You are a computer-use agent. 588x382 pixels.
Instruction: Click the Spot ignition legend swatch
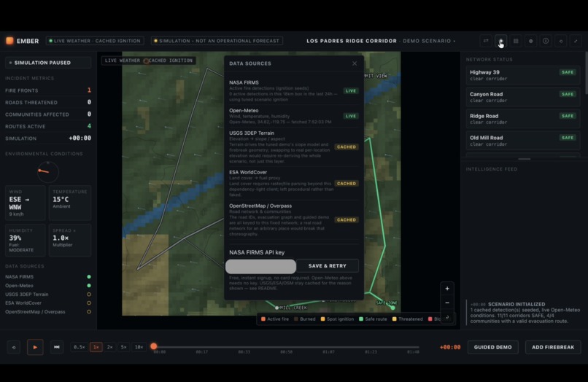pyautogui.click(x=322, y=319)
